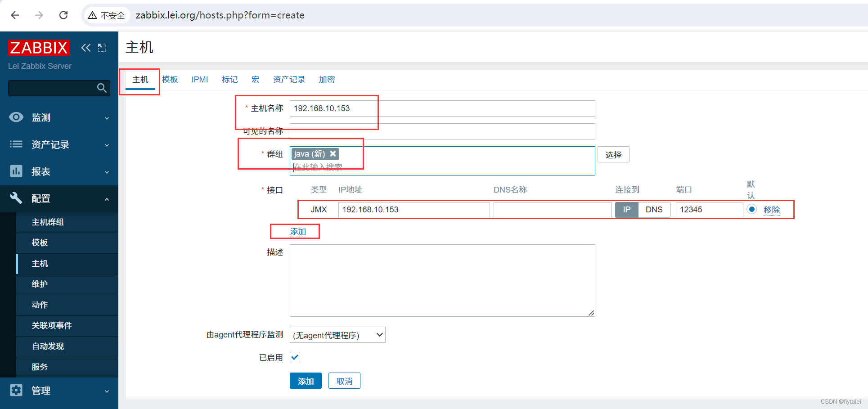This screenshot has height=409, width=868.
Task: Open the 资产记录 tab
Action: 289,80
